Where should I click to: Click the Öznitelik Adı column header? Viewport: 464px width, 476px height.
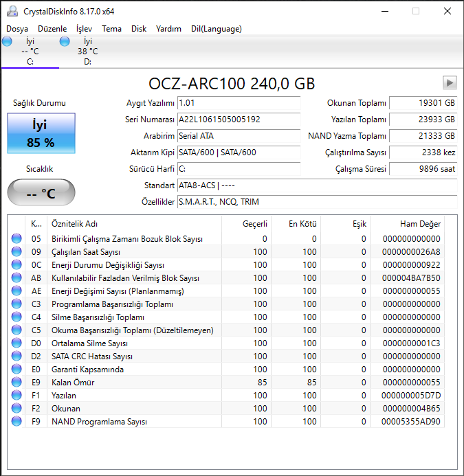pos(134,224)
